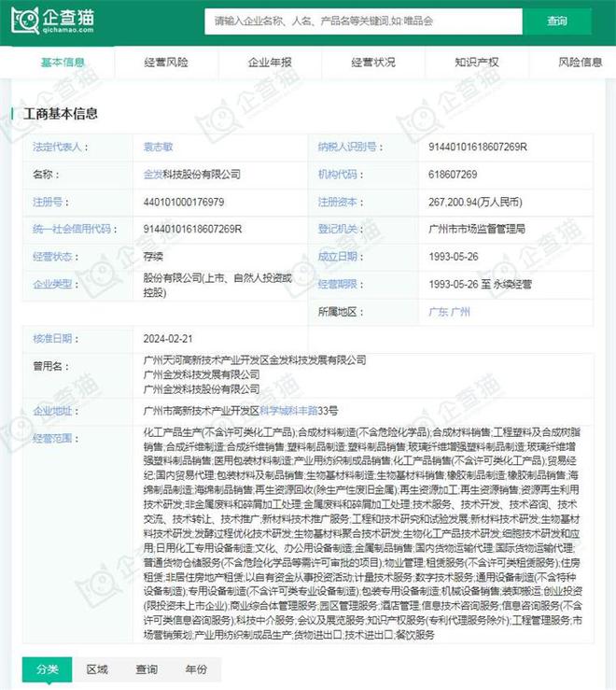The image size is (616, 690).
Task: Select the 区域 bottom tab
Action: click(97, 669)
